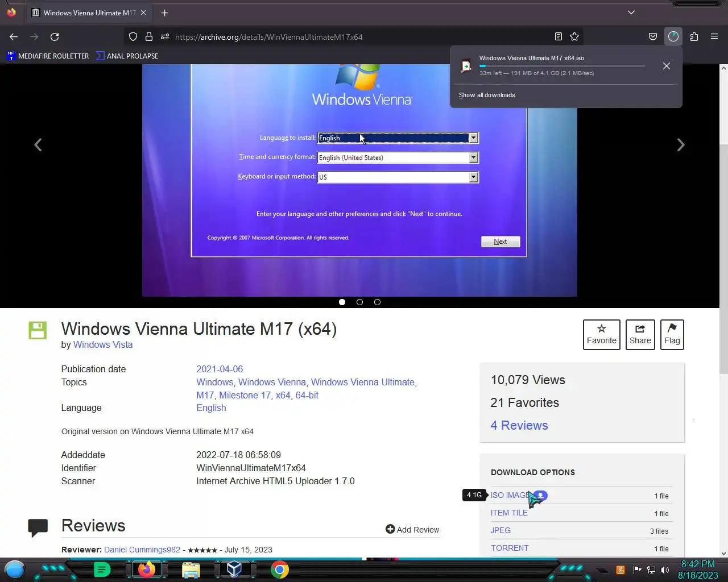Viewport: 728px width, 582px height.
Task: Click the Share button
Action: point(640,335)
